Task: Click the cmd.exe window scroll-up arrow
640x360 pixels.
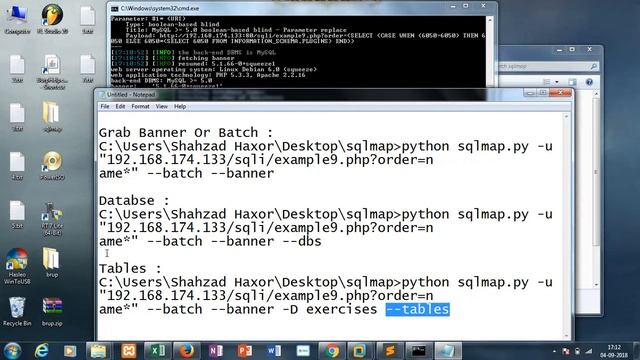Action: (490, 20)
